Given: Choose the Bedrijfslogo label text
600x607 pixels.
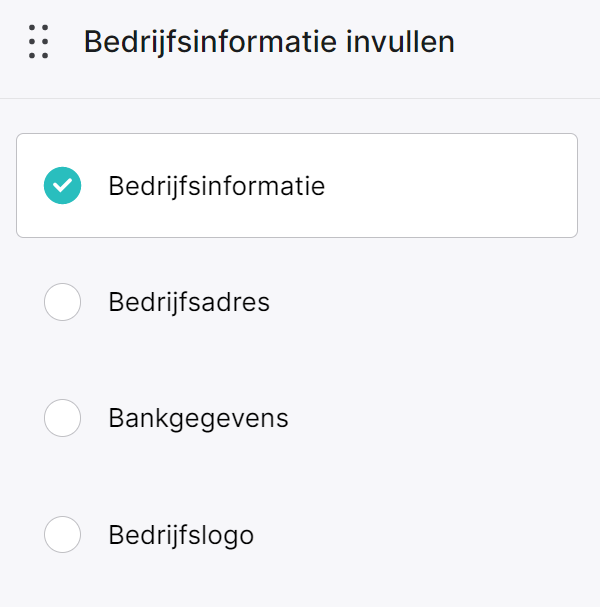Looking at the screenshot, I should tap(181, 536).
